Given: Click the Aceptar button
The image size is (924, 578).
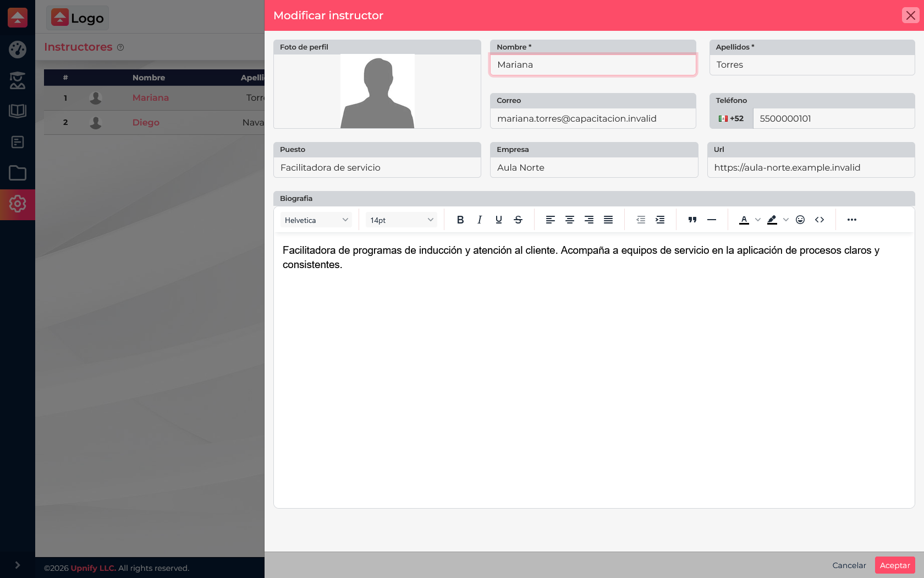Looking at the screenshot, I should tap(895, 565).
